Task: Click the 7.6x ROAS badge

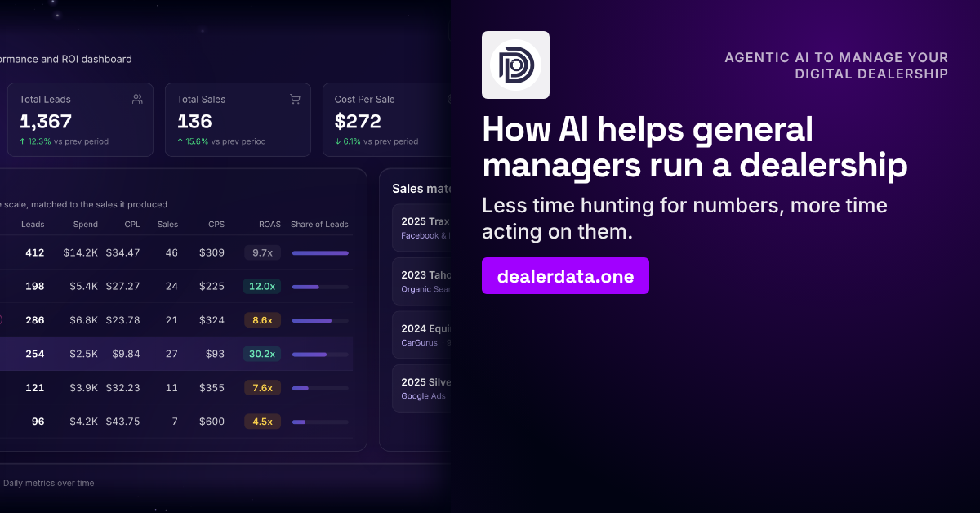Action: pos(262,388)
